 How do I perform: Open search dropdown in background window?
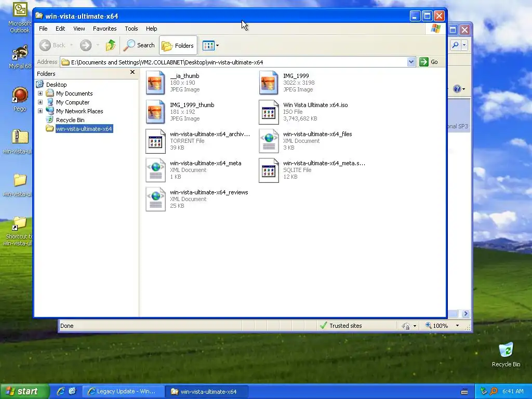point(464,45)
